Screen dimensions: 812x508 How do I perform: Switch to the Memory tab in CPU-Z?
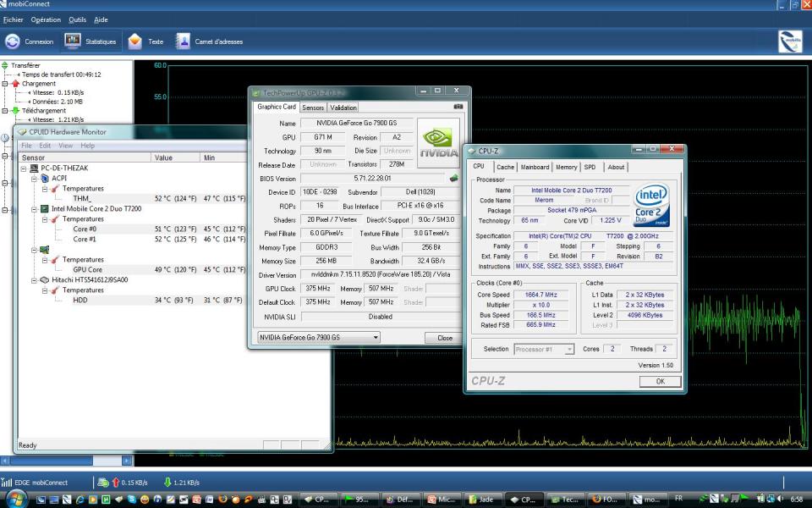567,167
